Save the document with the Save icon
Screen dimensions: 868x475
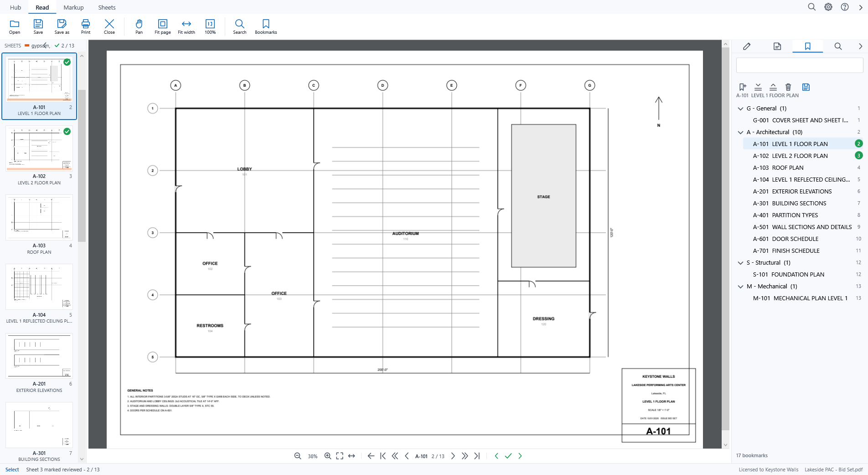point(38,26)
